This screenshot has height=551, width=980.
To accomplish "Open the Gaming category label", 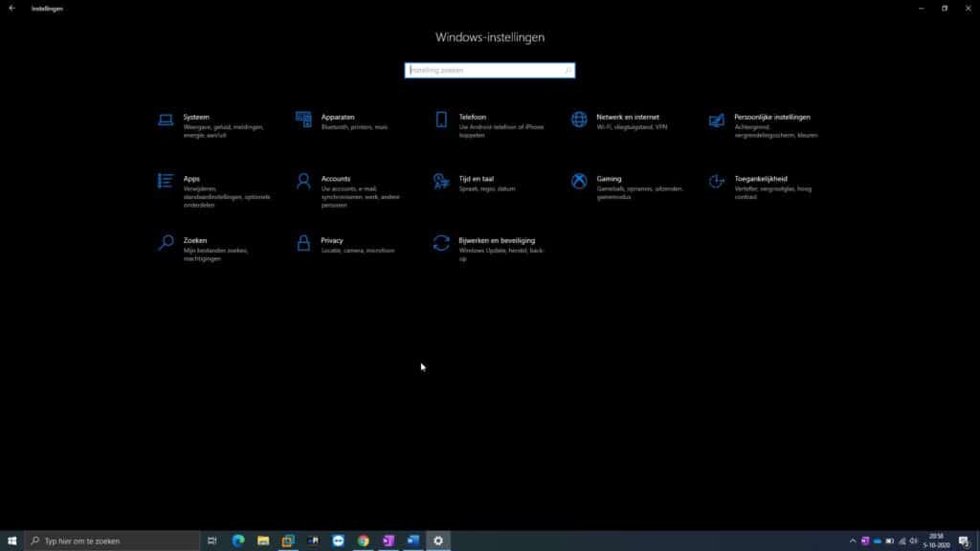I will point(609,179).
